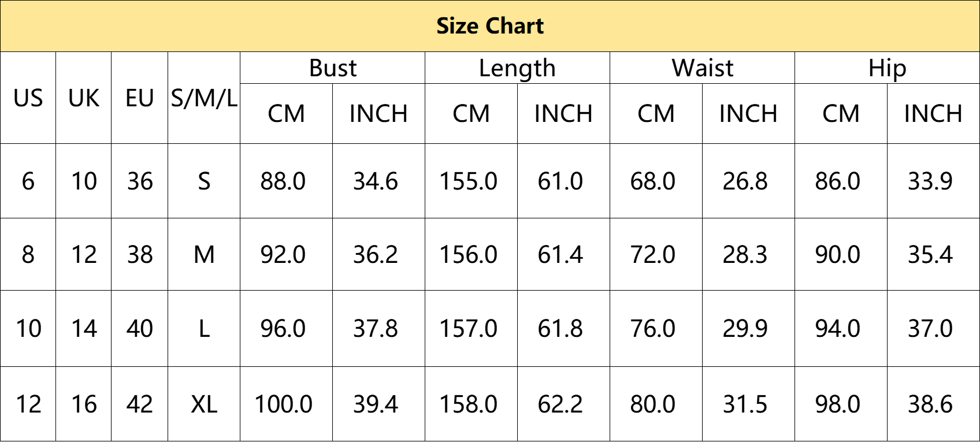
Task: Select the size XL cell
Action: pyautogui.click(x=204, y=404)
